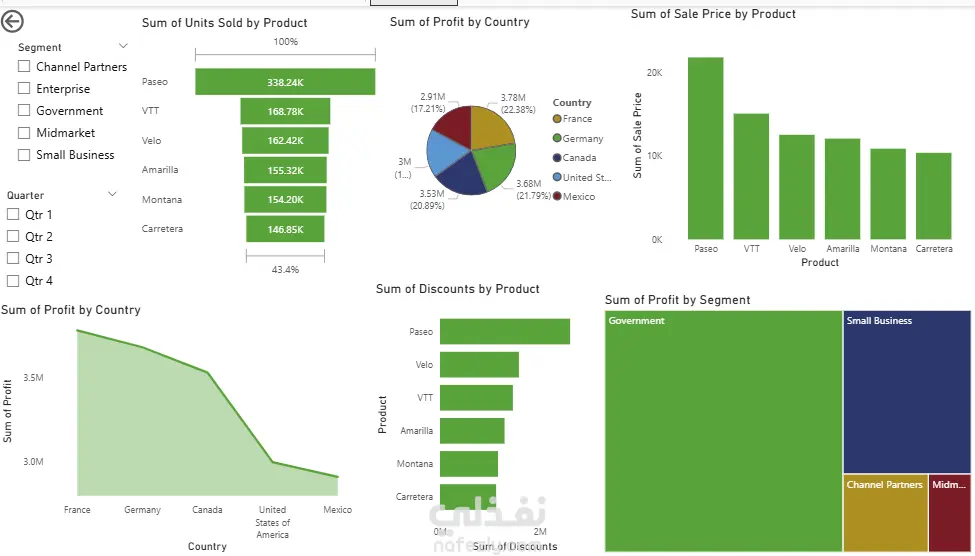
Task: Select the Paseo funnel bar
Action: pyautogui.click(x=285, y=81)
